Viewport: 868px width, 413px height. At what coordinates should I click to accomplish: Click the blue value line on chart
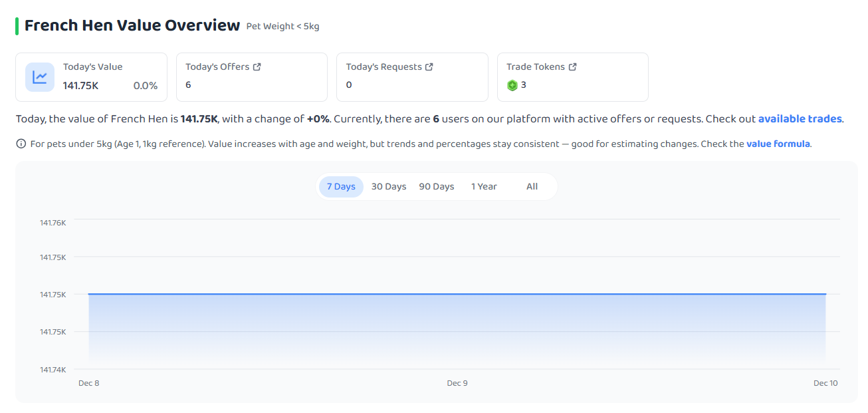tap(457, 294)
